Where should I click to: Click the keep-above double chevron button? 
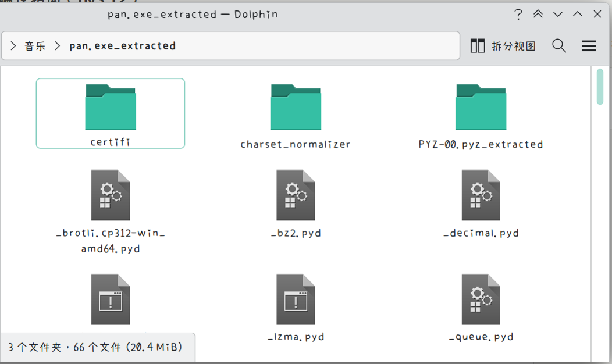tap(538, 15)
